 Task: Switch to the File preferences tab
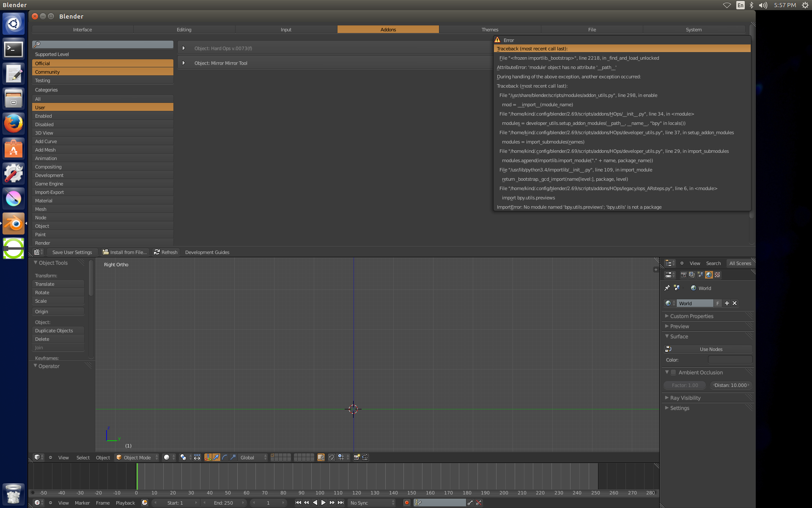point(592,30)
